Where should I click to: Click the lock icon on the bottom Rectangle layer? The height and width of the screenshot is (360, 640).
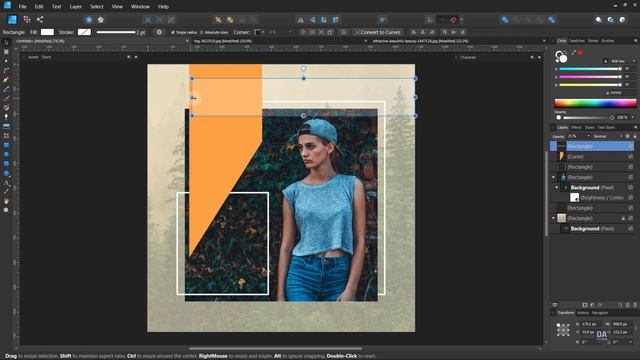pyautogui.click(x=623, y=218)
